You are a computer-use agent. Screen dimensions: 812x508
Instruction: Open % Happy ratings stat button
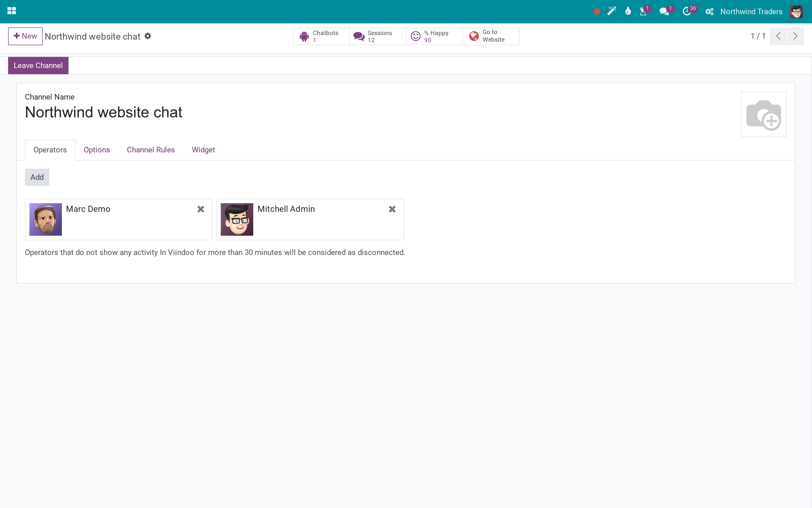click(x=434, y=36)
